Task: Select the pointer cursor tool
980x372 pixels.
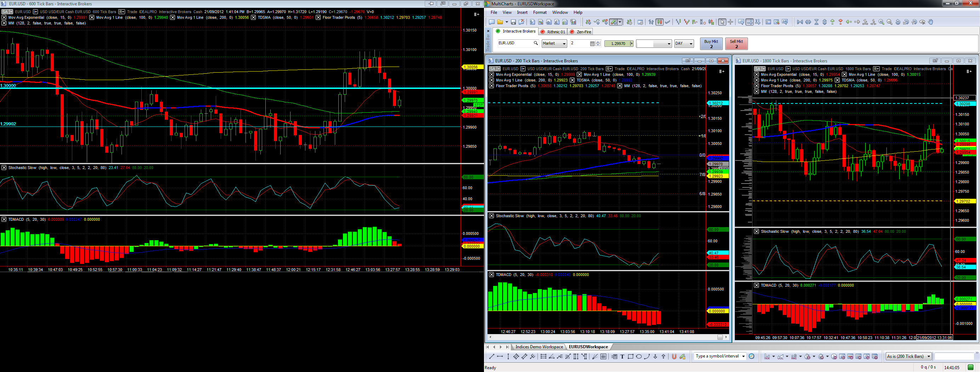Action: 722,22
